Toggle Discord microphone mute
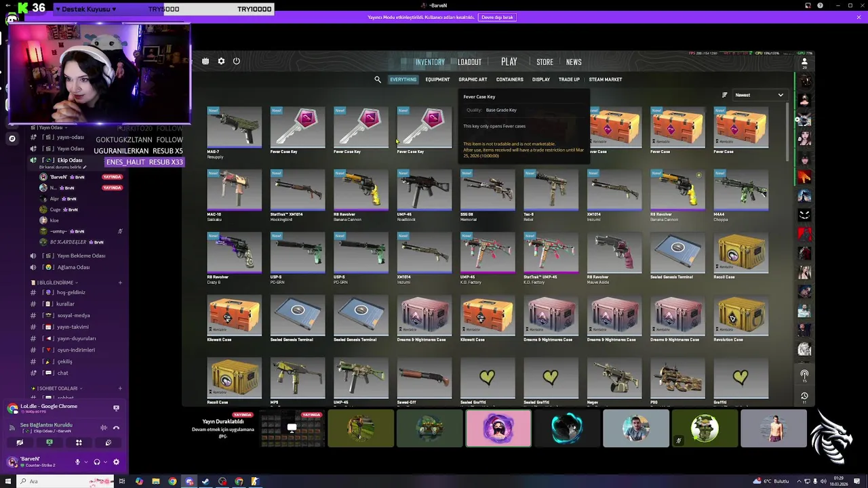This screenshot has height=488, width=868. (x=77, y=462)
